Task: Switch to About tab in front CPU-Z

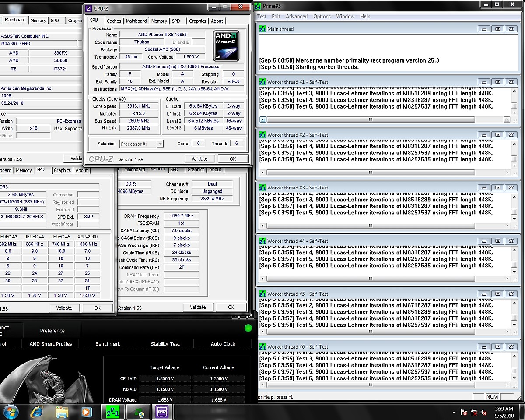Action: [217, 21]
